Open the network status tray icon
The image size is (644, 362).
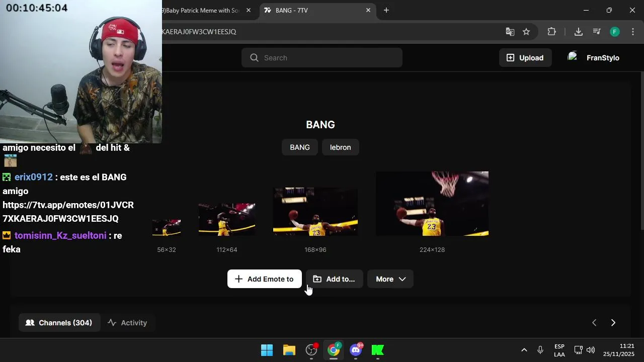[579, 350]
